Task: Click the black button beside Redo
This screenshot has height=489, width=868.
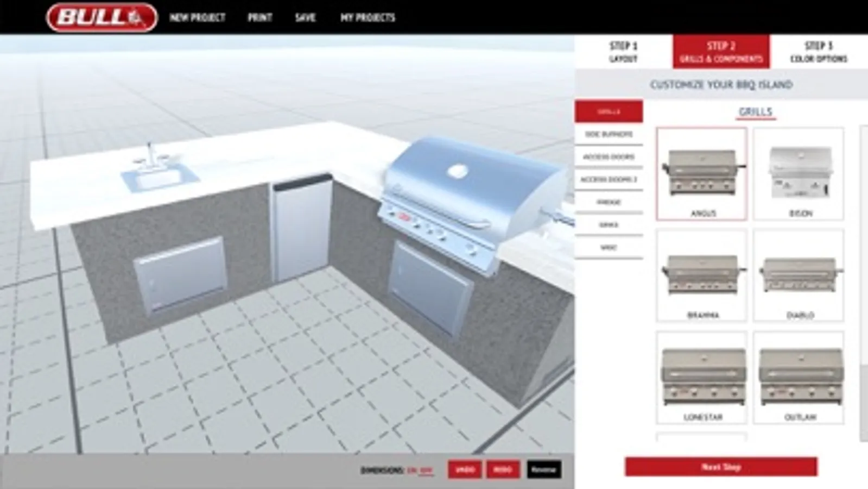Action: pos(544,470)
